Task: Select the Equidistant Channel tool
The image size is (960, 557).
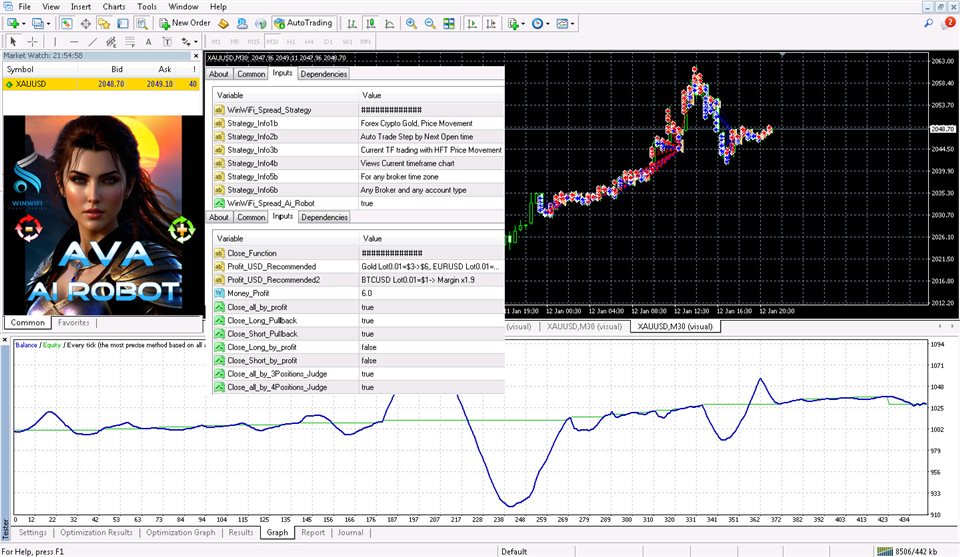Action: point(111,42)
